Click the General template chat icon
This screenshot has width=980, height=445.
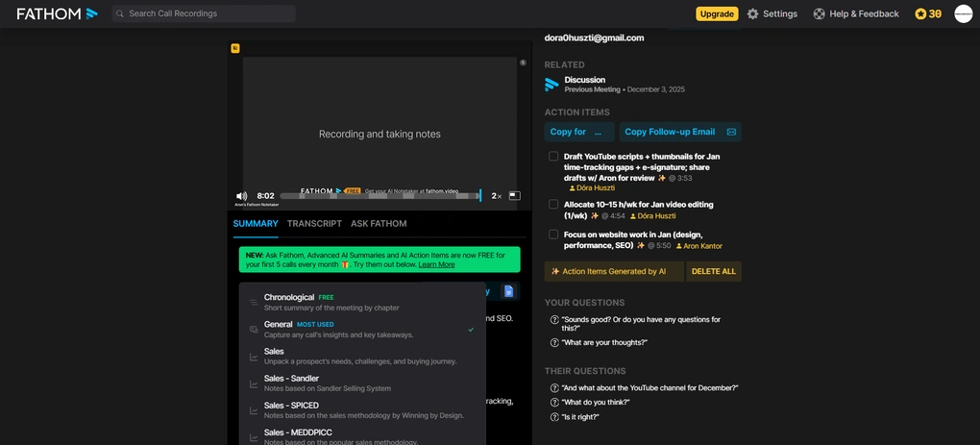click(253, 330)
